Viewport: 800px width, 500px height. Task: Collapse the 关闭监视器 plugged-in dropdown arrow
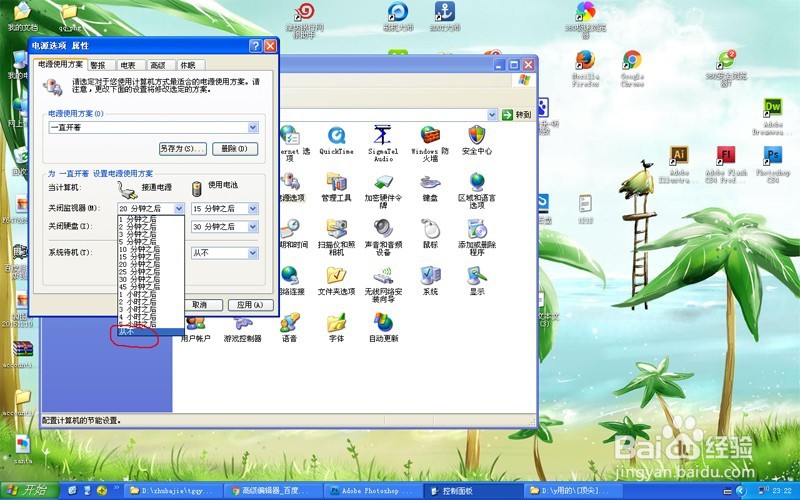tap(179, 208)
